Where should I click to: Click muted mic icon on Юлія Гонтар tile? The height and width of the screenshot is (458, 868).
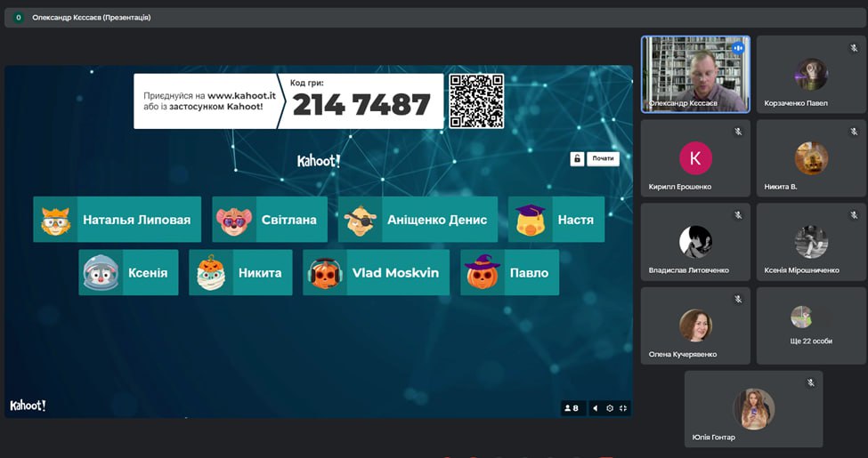[810, 382]
